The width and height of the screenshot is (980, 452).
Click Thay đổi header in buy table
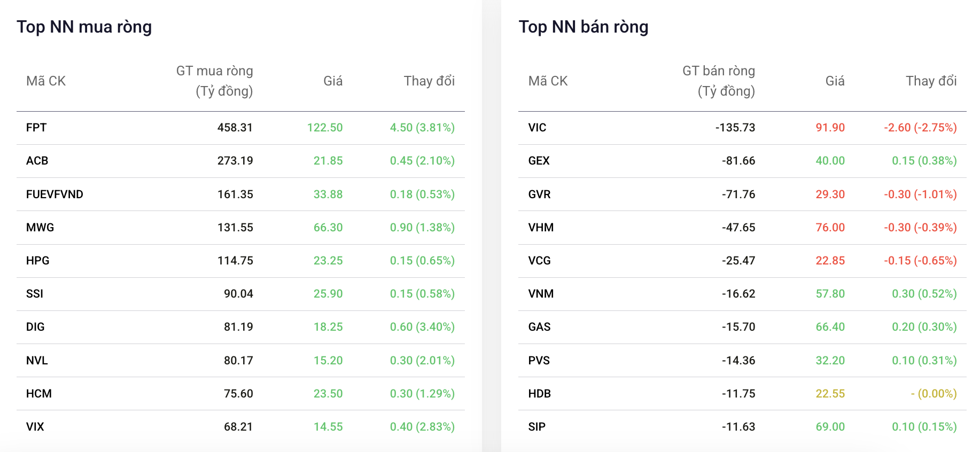[429, 81]
